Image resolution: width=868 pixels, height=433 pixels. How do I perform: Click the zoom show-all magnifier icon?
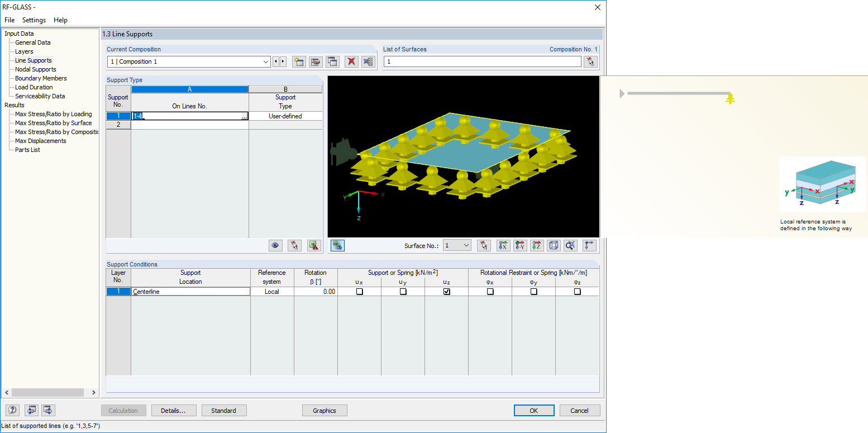coord(570,245)
